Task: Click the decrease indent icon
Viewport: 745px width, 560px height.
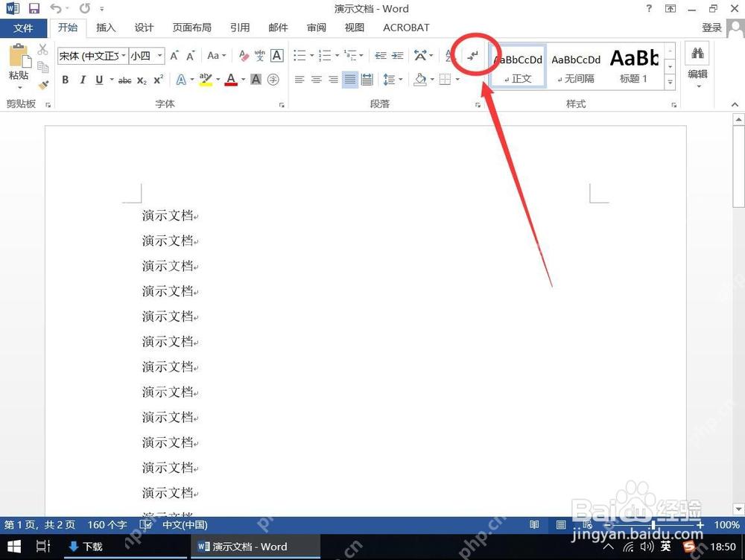Action: point(381,56)
